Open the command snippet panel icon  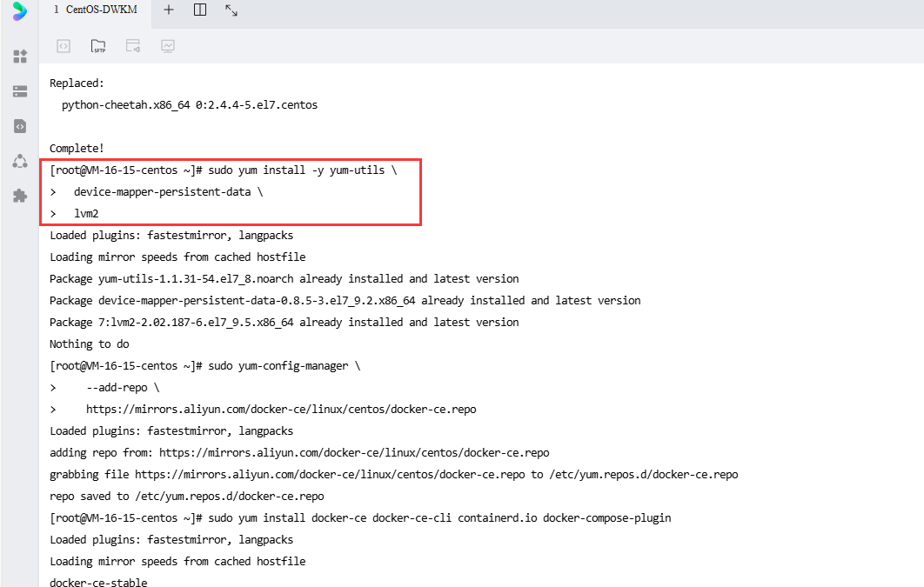coord(64,46)
